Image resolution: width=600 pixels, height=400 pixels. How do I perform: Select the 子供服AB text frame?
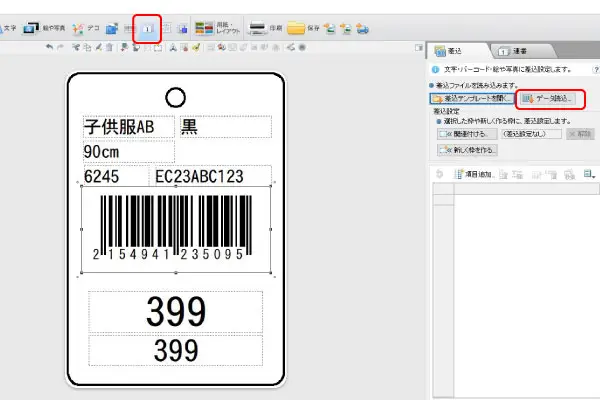pyautogui.click(x=129, y=127)
